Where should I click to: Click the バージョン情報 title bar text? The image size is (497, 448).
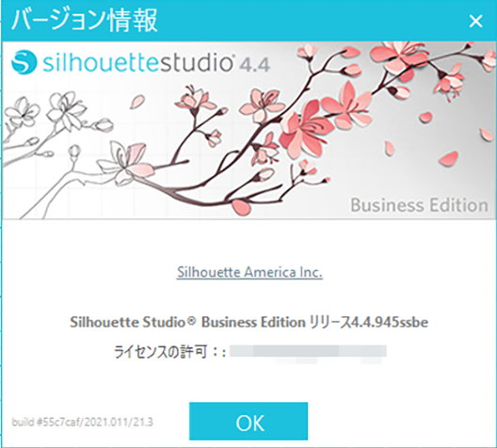coord(85,21)
